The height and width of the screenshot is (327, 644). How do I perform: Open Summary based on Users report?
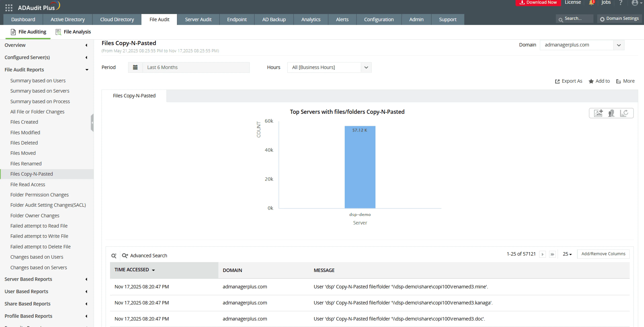(x=38, y=81)
